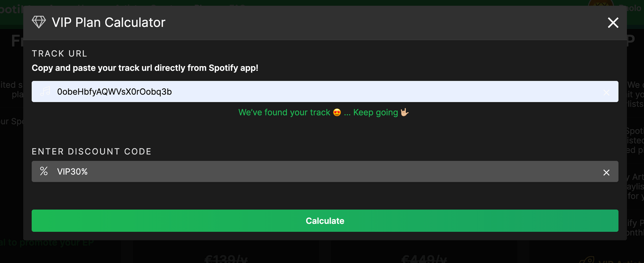Viewport: 644px width, 263px height.
Task: Click the ENTER DISCOUNT CODE label
Action: coord(92,152)
